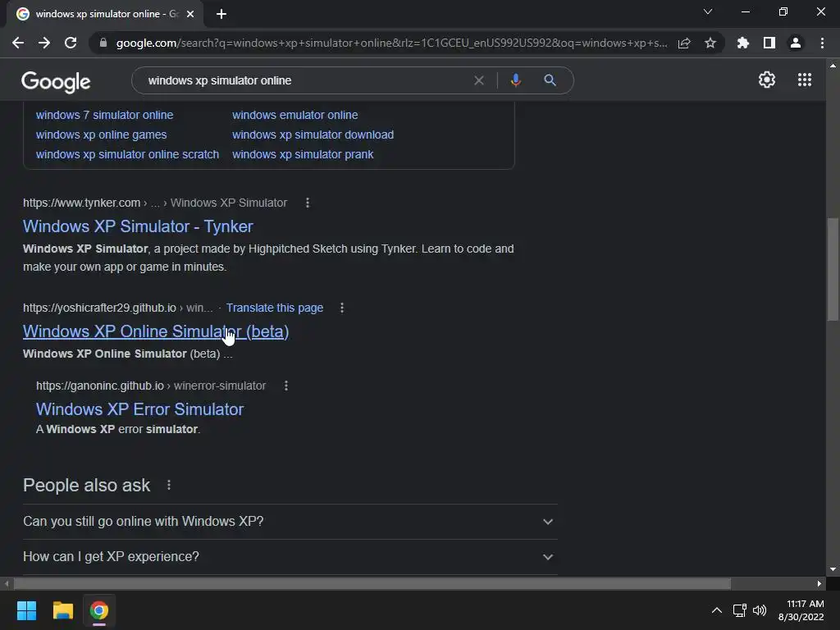Show hidden system tray icons
This screenshot has width=840, height=630.
click(716, 610)
